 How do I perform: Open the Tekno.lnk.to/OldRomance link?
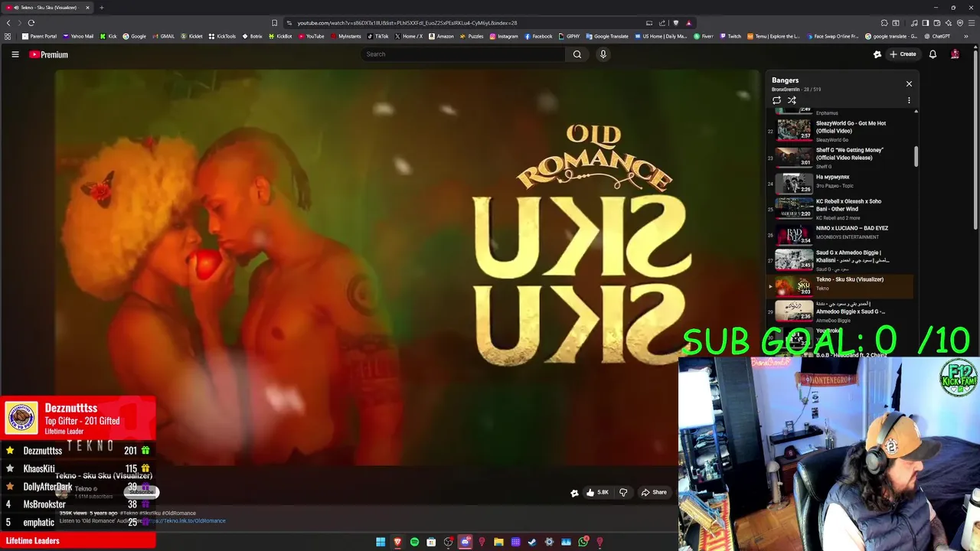(188, 520)
